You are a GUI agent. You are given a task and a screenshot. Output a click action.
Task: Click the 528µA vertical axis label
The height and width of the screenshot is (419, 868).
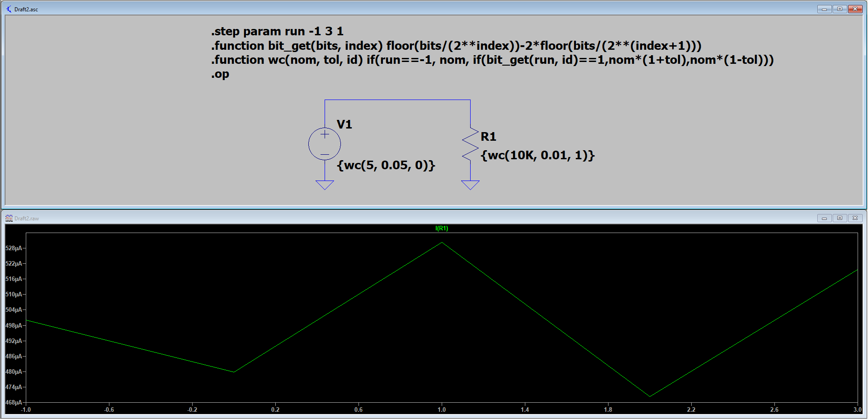(14, 248)
